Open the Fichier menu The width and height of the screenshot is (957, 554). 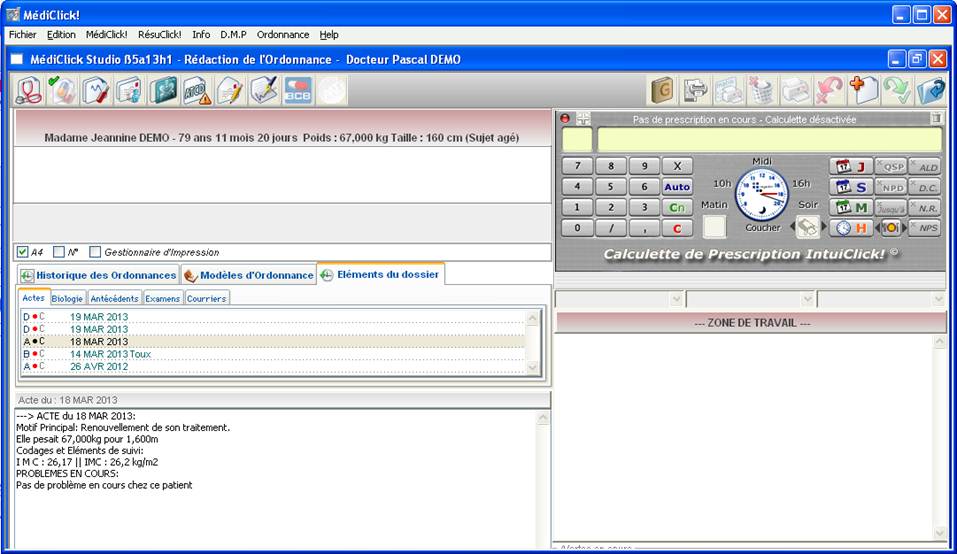23,35
